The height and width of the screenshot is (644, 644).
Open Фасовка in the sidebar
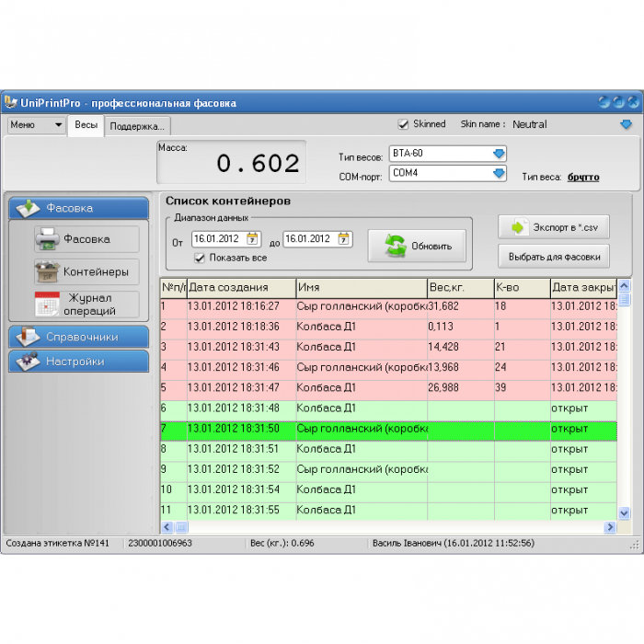(86, 239)
